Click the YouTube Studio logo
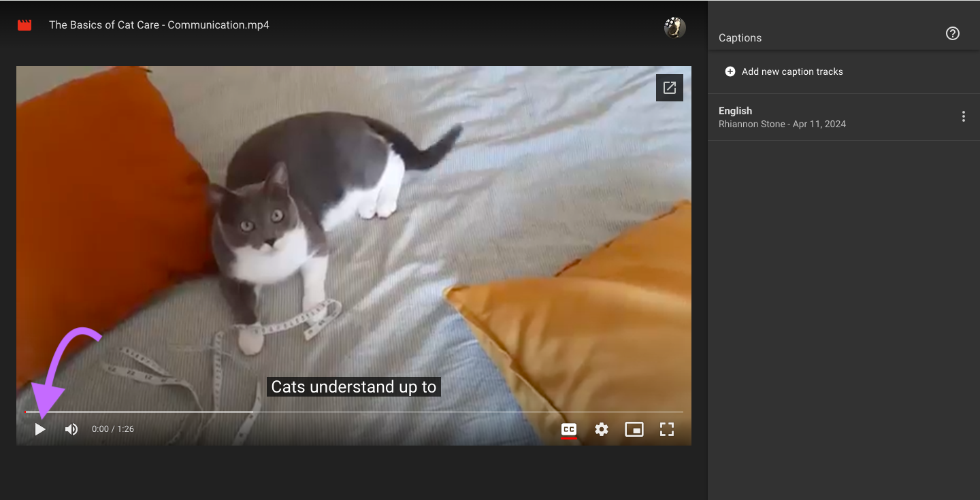980x500 pixels. point(24,24)
